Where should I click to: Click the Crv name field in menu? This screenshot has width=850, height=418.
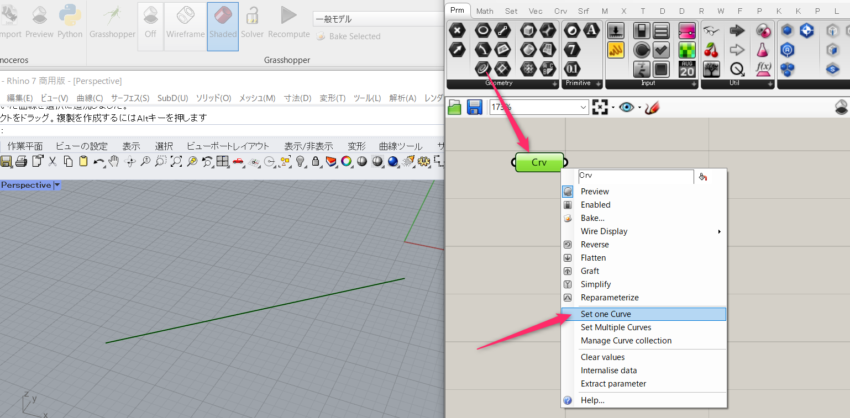point(636,176)
